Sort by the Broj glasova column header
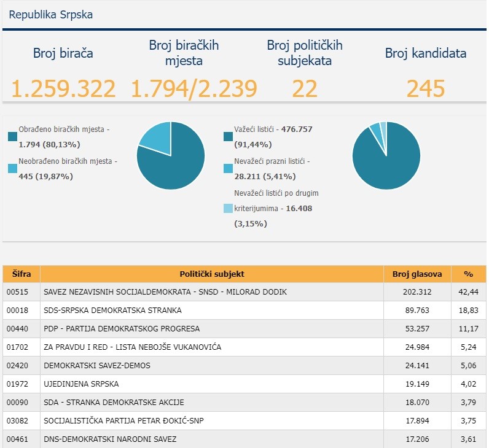This screenshot has width=489, height=448. [x=417, y=274]
